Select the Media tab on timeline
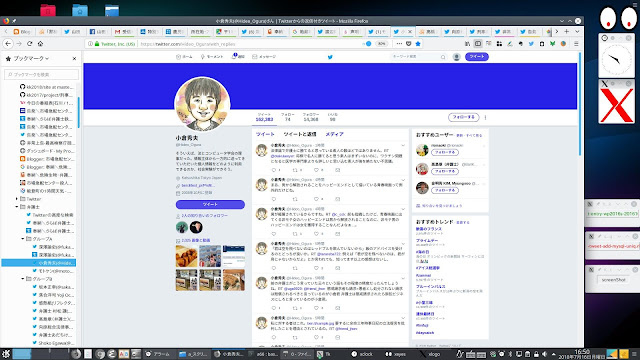Screen dimensions: 640x360 (334, 134)
